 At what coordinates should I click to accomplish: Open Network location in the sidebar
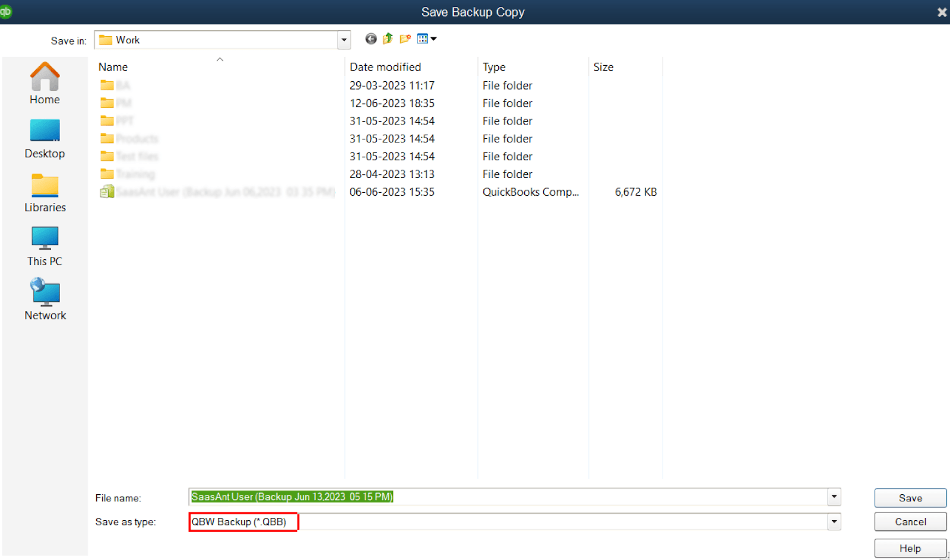(45, 300)
